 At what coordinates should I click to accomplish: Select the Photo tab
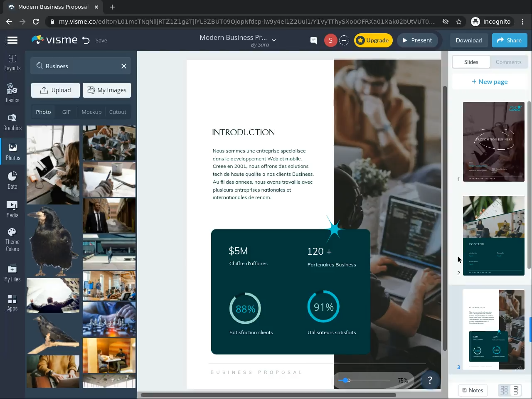click(x=43, y=112)
